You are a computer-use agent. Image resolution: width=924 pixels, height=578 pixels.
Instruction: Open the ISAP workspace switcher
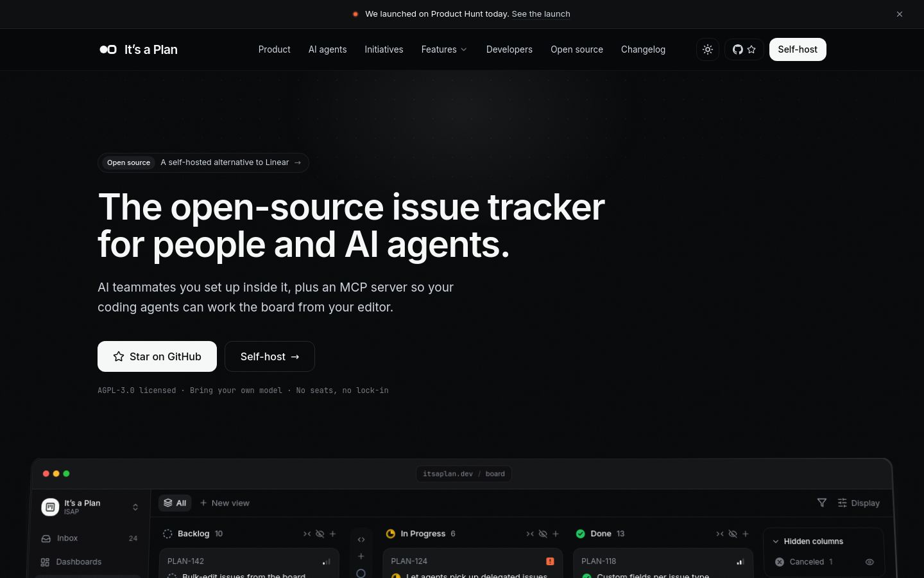coord(90,507)
